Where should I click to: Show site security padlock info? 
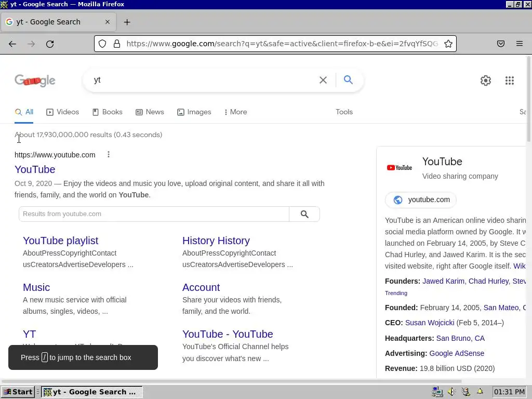tap(117, 44)
